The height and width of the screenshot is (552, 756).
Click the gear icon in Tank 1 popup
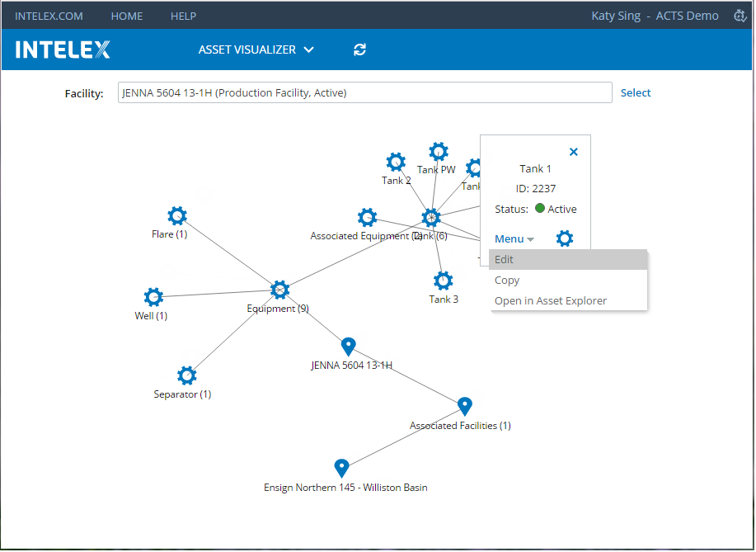[x=565, y=238]
